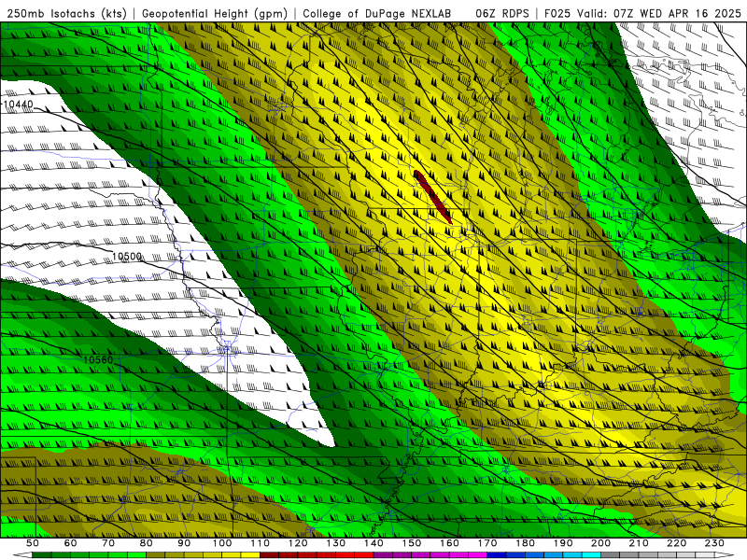Click the 10500 height contour label
Screen dimensions: 747x560
127,257
